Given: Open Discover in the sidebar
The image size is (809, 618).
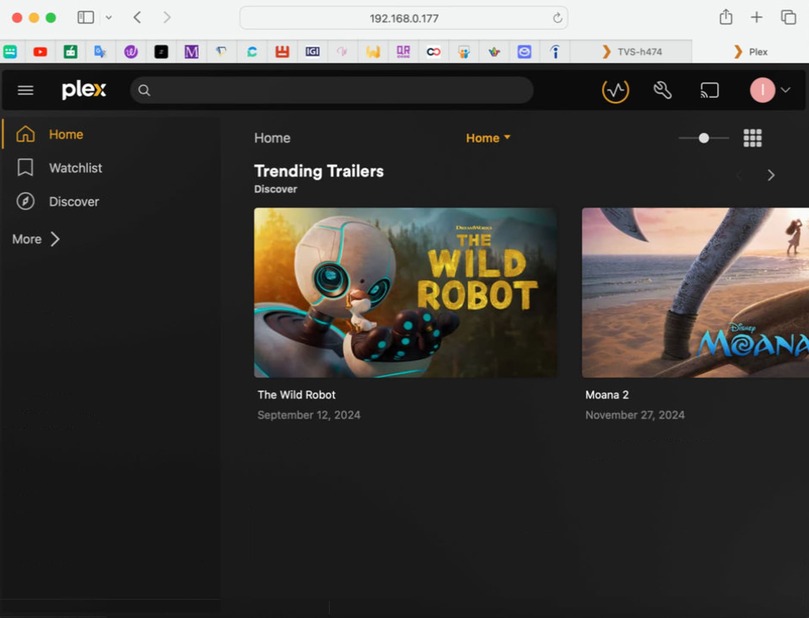Looking at the screenshot, I should click(x=74, y=201).
